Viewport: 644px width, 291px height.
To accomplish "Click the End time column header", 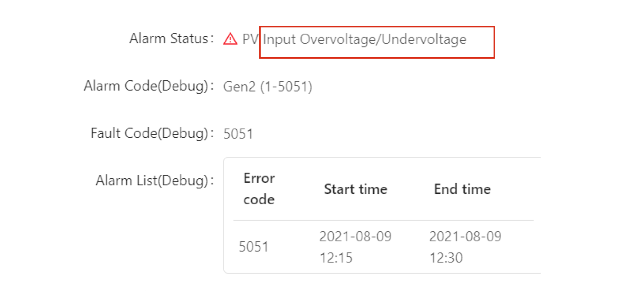I will pos(462,189).
